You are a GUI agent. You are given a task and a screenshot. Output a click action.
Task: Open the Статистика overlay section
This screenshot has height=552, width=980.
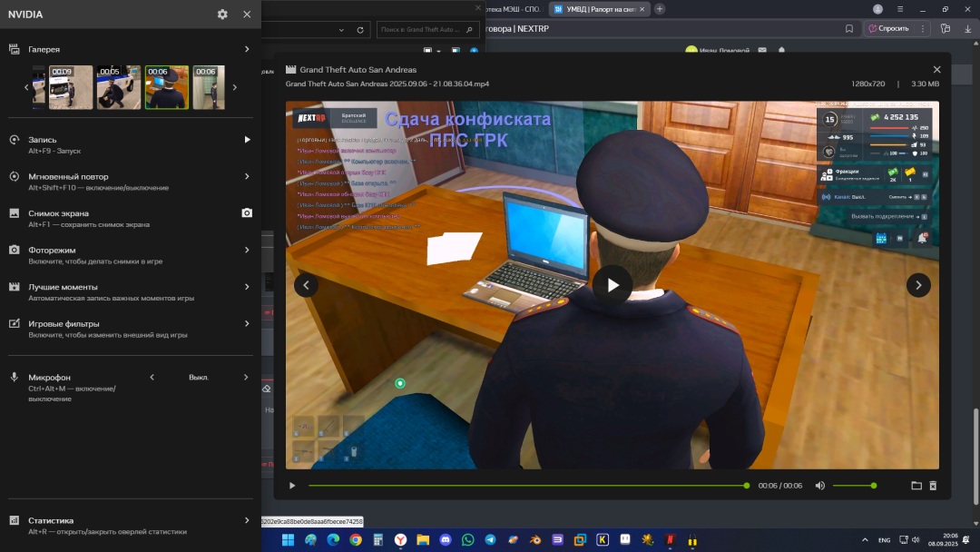pos(51,521)
